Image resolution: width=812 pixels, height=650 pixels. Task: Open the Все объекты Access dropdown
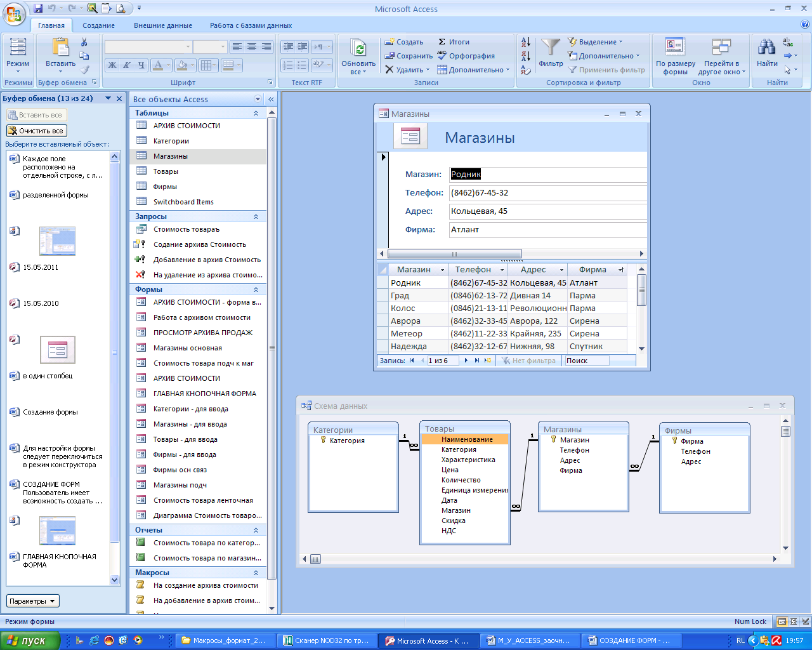[x=258, y=99]
